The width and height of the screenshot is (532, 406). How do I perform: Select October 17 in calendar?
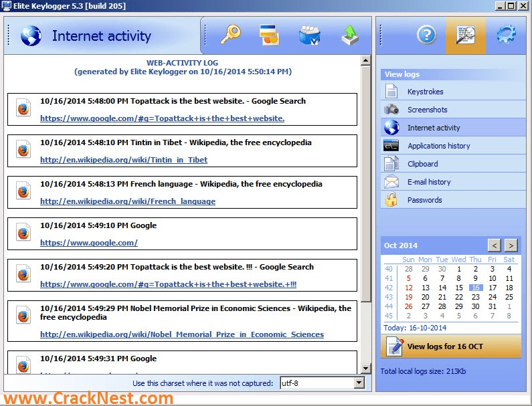pyautogui.click(x=493, y=288)
